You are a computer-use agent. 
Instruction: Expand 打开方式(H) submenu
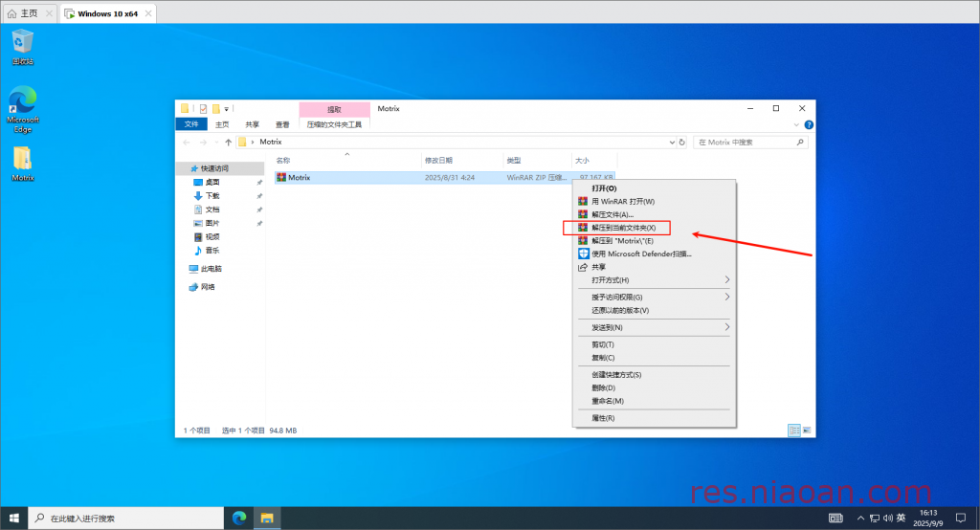[x=727, y=279]
